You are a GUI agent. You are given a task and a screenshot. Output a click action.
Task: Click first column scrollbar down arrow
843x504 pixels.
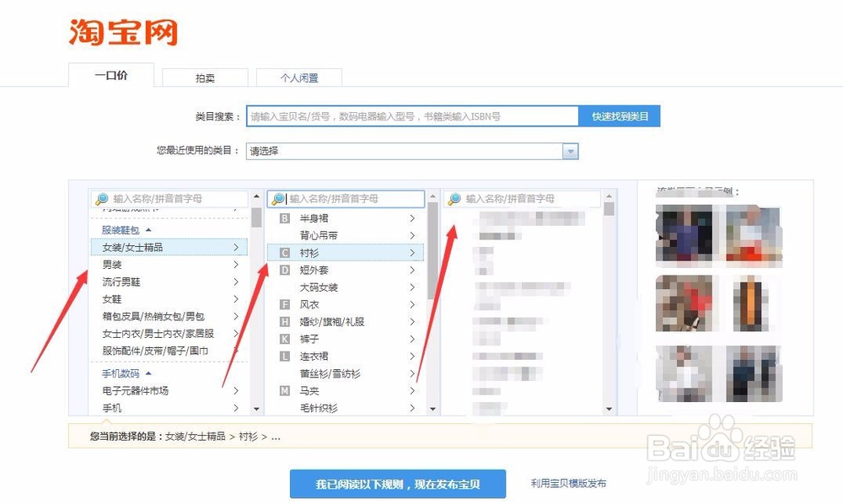pos(256,409)
